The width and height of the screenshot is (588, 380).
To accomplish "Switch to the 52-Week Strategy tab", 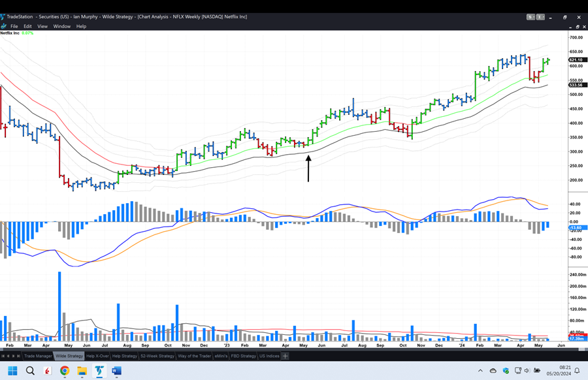I will pyautogui.click(x=157, y=356).
